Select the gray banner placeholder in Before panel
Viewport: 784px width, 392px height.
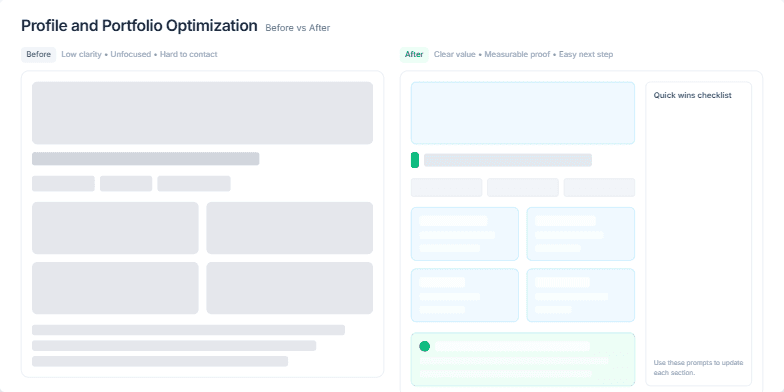click(x=202, y=113)
